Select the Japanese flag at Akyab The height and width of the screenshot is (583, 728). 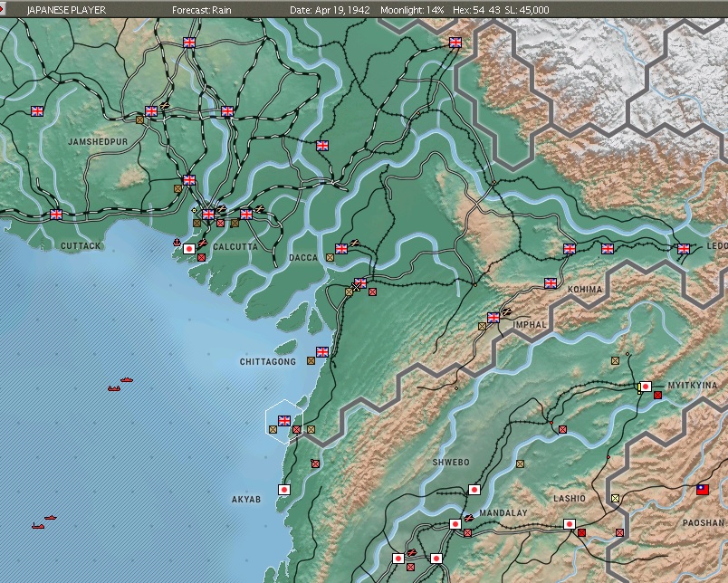point(284,489)
